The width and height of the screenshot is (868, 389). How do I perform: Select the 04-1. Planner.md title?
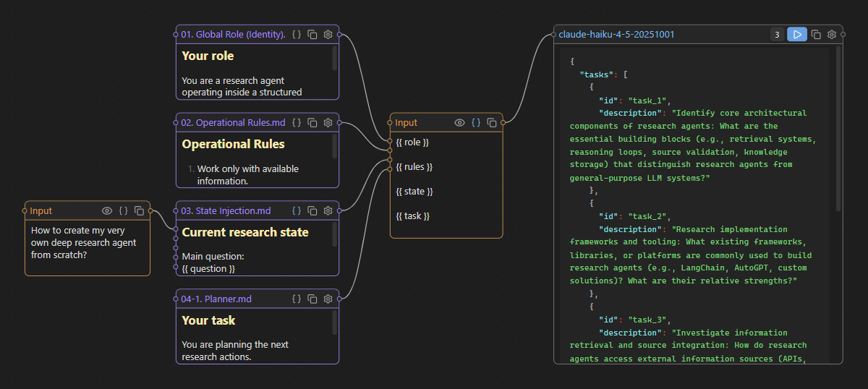[x=216, y=299]
